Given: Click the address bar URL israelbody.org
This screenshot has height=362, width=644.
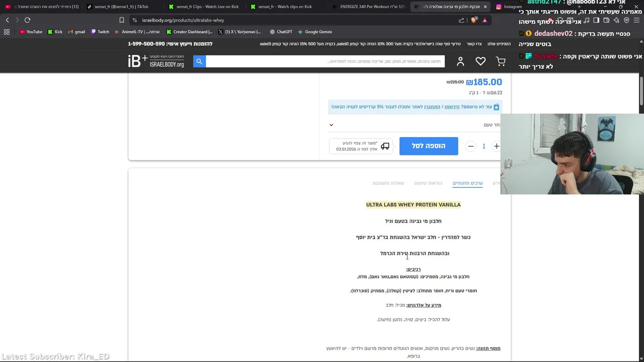Looking at the screenshot, I should coord(183,20).
